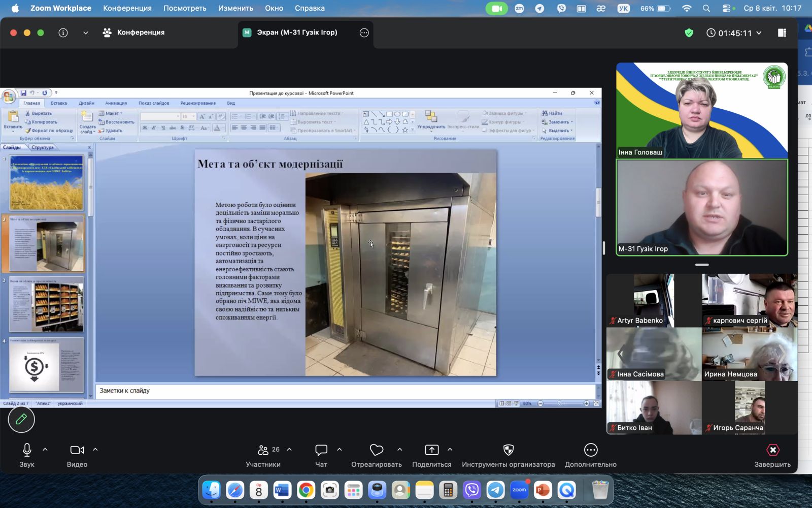Toggle the Zoom side panel layout
This screenshot has height=508, width=812.
782,33
